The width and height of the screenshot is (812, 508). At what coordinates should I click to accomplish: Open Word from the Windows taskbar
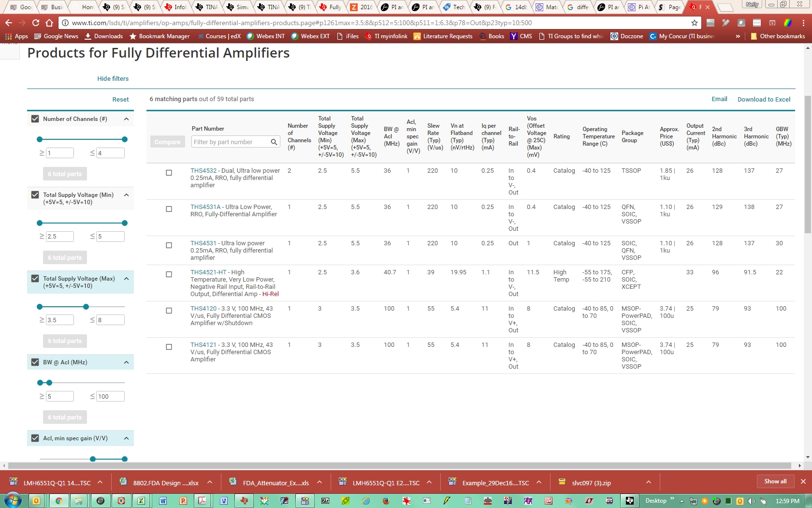(x=163, y=501)
